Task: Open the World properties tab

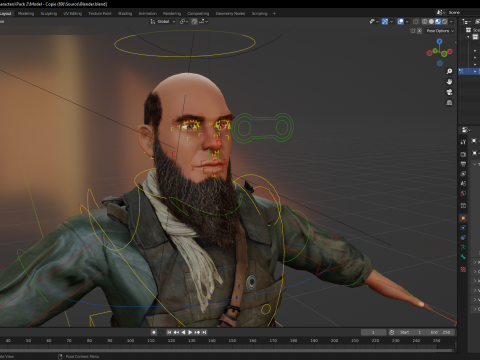Action: click(x=463, y=193)
